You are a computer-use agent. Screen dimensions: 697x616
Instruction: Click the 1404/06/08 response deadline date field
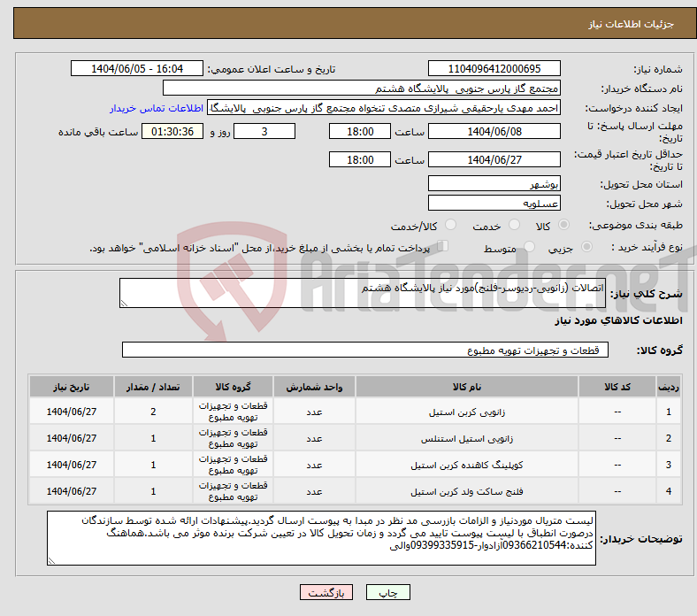494,132
